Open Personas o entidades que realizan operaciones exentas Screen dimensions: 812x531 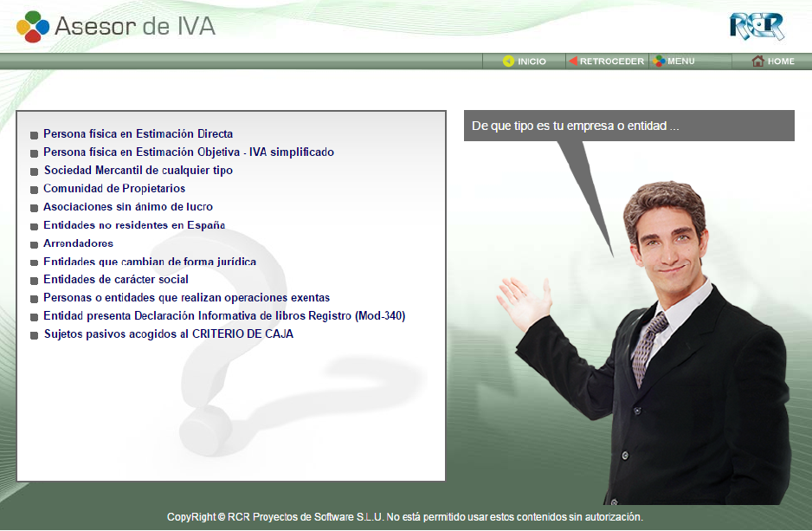tap(186, 297)
